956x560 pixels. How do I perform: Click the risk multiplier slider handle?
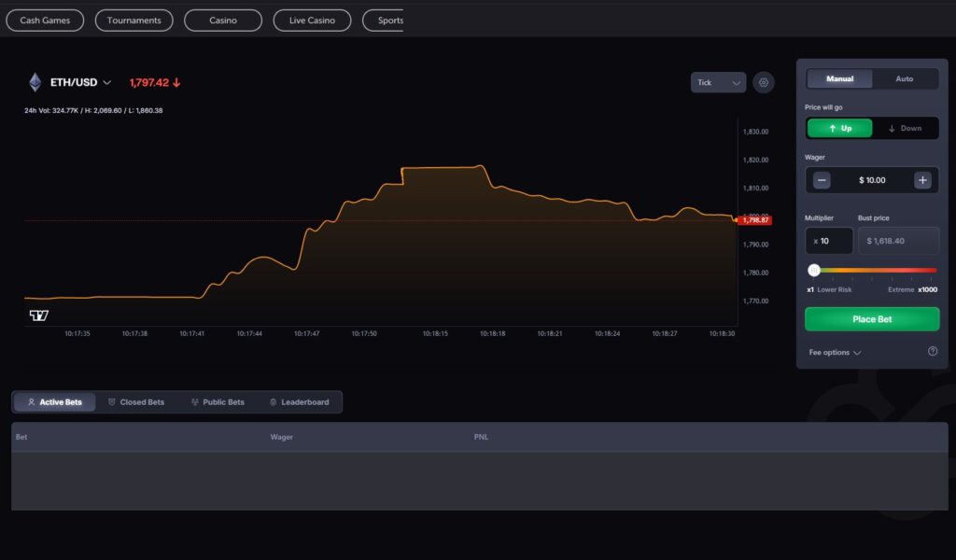[814, 270]
